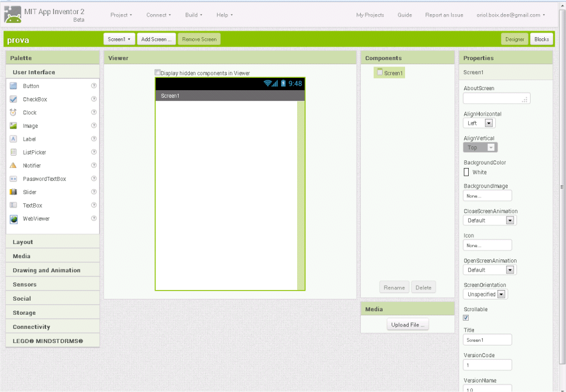The height and width of the screenshot is (392, 566).
Task: Click the Title text field
Action: click(x=487, y=340)
